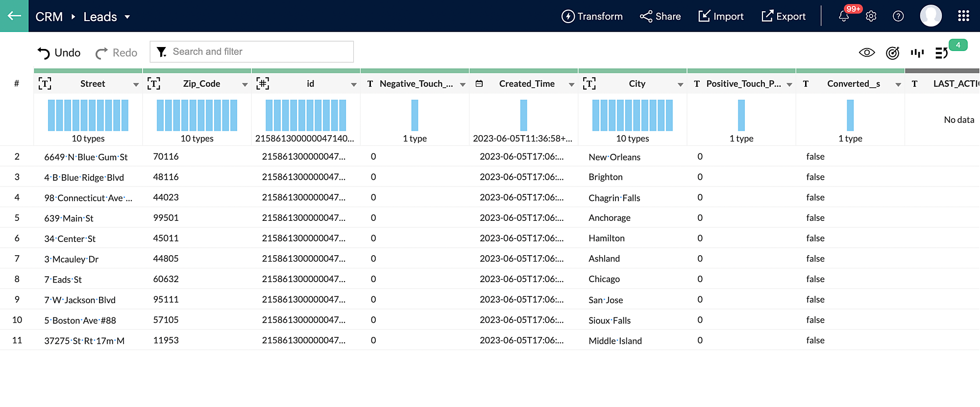Click the Street column distribution chart
This screenshot has height=407, width=980.
pos(88,116)
